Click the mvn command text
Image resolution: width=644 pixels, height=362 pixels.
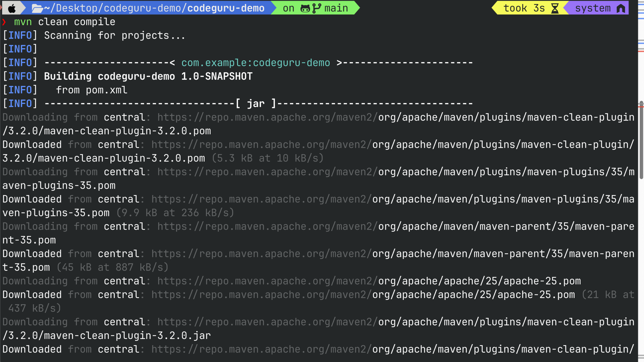23,22
